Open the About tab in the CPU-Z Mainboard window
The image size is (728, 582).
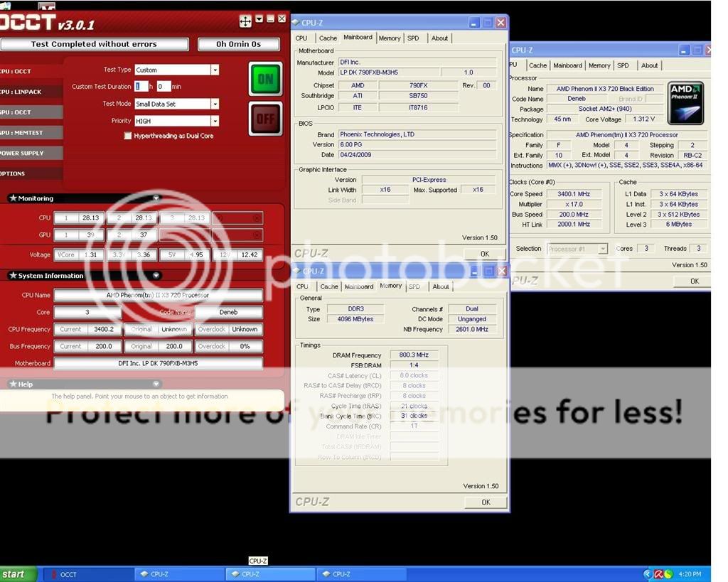(439, 38)
